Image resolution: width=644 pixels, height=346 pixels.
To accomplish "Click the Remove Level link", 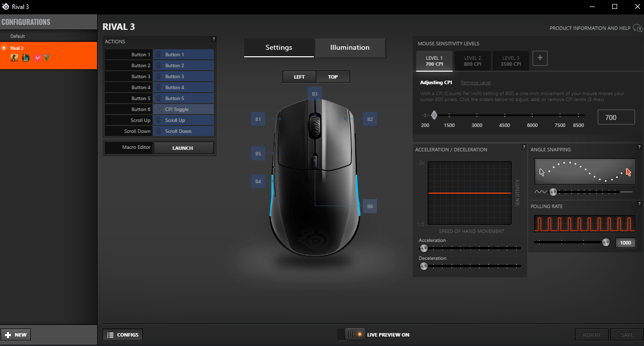I will pyautogui.click(x=475, y=83).
